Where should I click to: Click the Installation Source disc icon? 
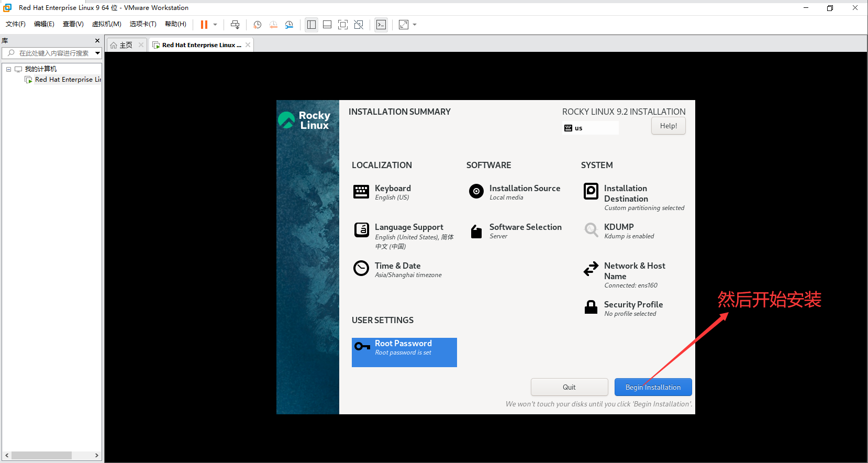point(476,191)
